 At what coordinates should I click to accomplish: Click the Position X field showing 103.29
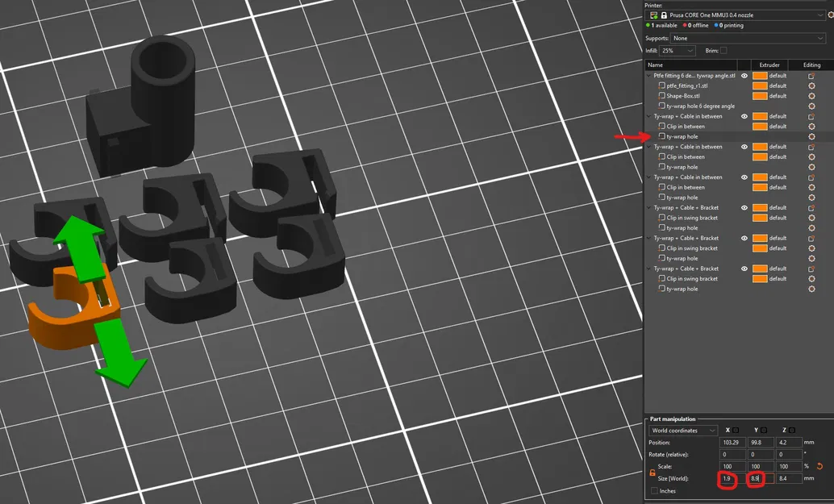click(732, 443)
